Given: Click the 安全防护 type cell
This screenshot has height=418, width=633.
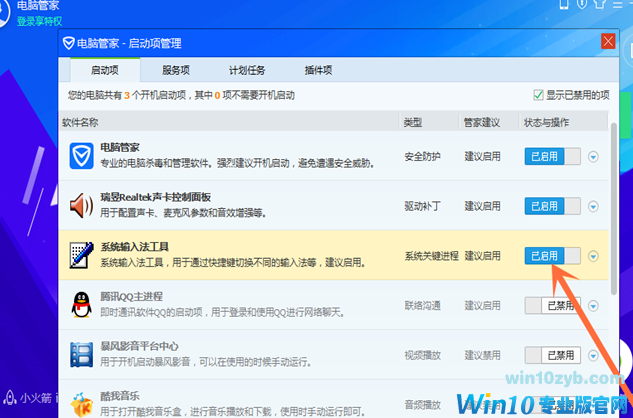Looking at the screenshot, I should (422, 156).
